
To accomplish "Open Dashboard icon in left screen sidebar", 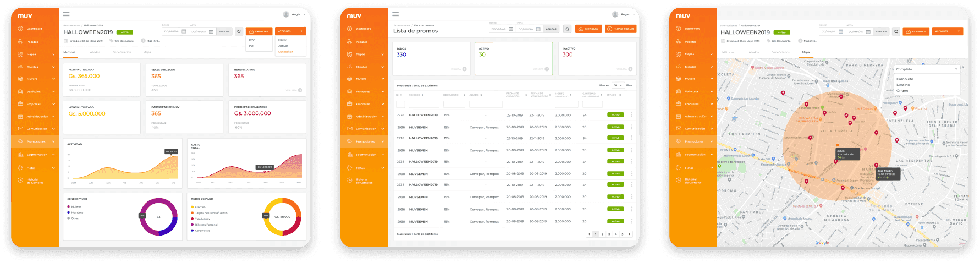I will 20,29.
